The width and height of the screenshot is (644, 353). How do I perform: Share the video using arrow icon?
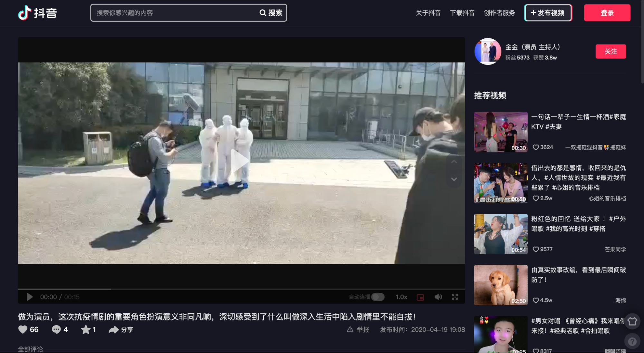pos(113,329)
